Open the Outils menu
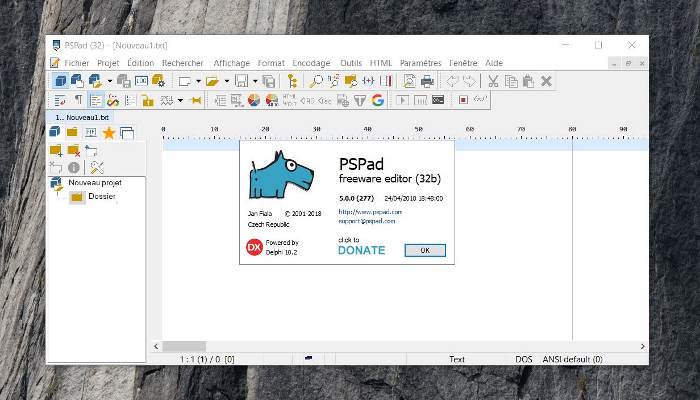This screenshot has height=400, width=700. tap(351, 63)
